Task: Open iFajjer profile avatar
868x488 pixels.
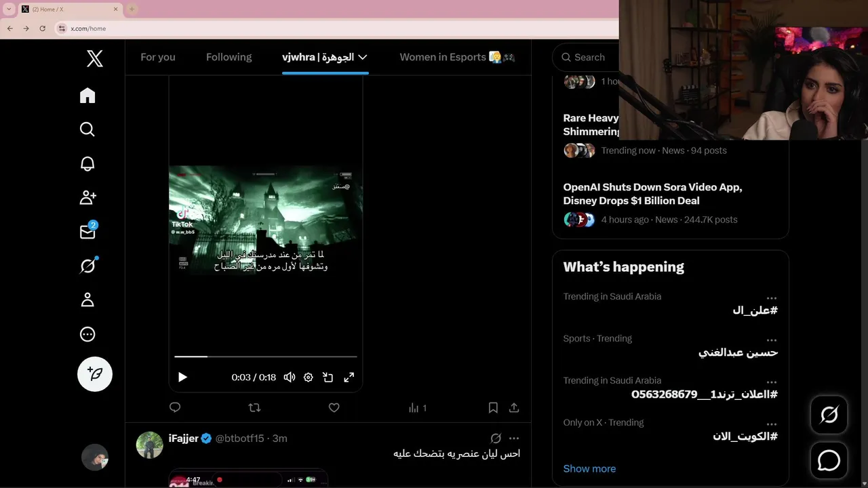Action: coord(150,445)
